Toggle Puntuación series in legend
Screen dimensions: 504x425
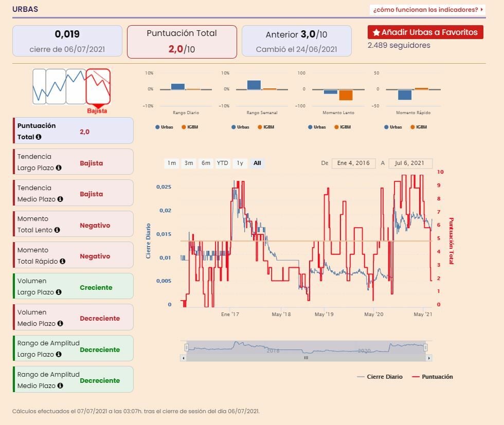click(433, 377)
